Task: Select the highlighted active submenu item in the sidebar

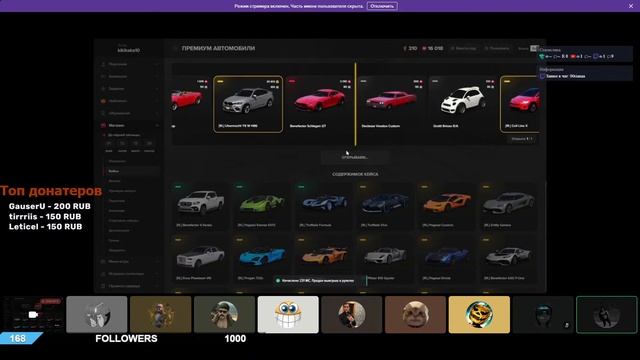Action: click(131, 171)
